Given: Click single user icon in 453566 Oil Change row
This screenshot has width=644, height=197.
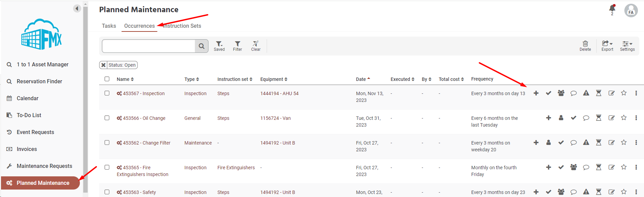Looking at the screenshot, I should [561, 118].
